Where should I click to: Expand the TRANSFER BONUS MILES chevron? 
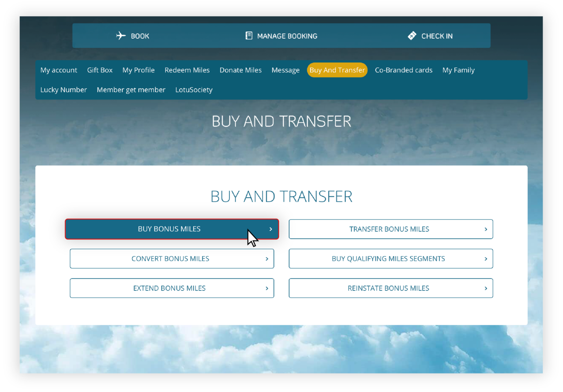(x=485, y=229)
